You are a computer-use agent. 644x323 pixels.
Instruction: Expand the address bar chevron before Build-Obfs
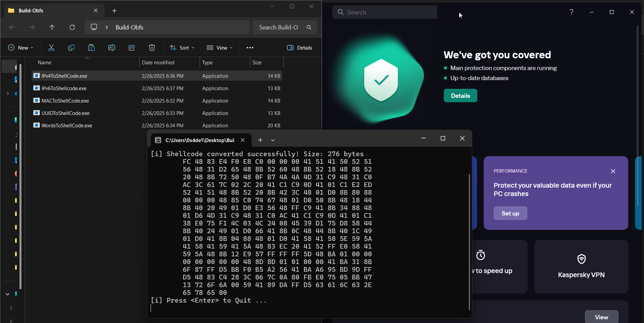[x=107, y=27]
